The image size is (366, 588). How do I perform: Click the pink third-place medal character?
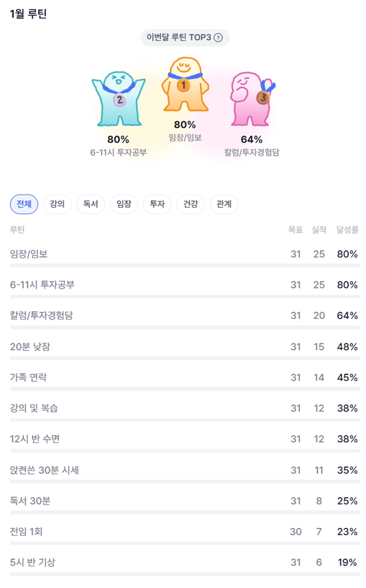[251, 98]
